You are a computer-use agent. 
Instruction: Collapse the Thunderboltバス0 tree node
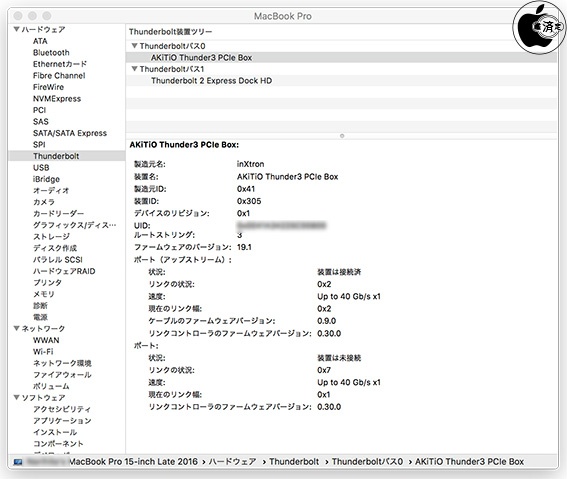(134, 46)
